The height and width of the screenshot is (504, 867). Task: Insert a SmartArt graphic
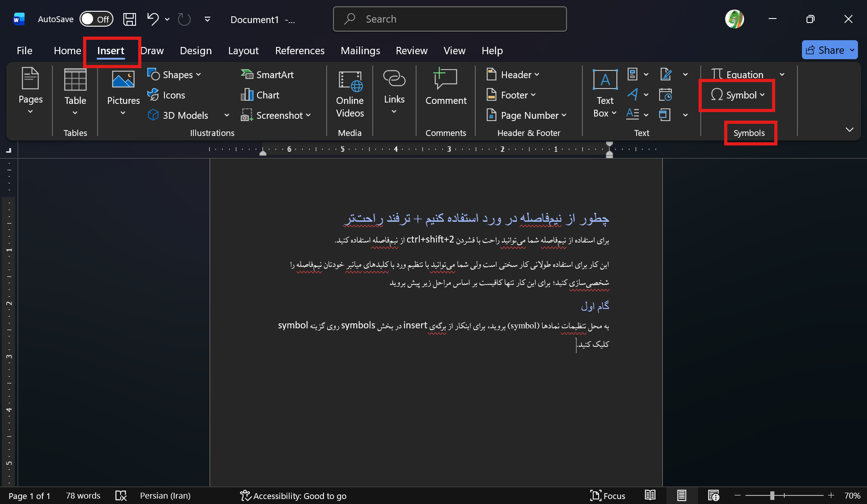[267, 74]
